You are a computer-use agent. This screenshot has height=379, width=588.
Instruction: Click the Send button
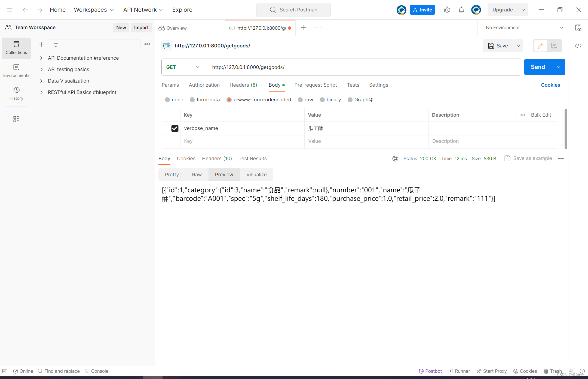click(x=538, y=67)
